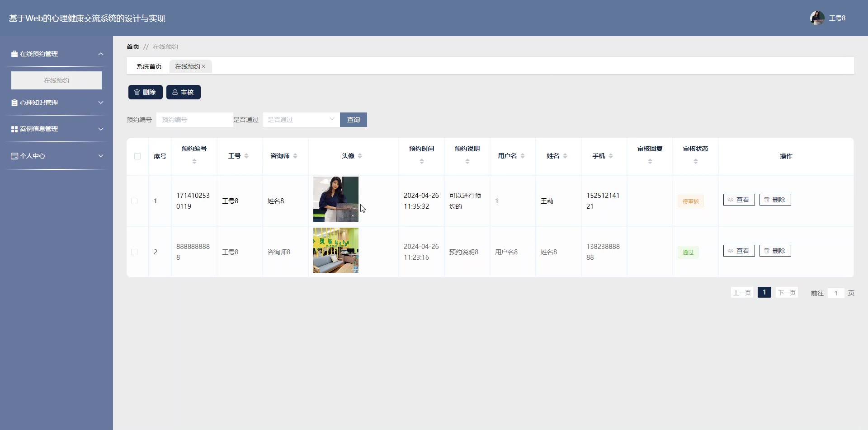This screenshot has height=430, width=868.
Task: Collapse the 在线预约管理 menu
Action: point(101,54)
